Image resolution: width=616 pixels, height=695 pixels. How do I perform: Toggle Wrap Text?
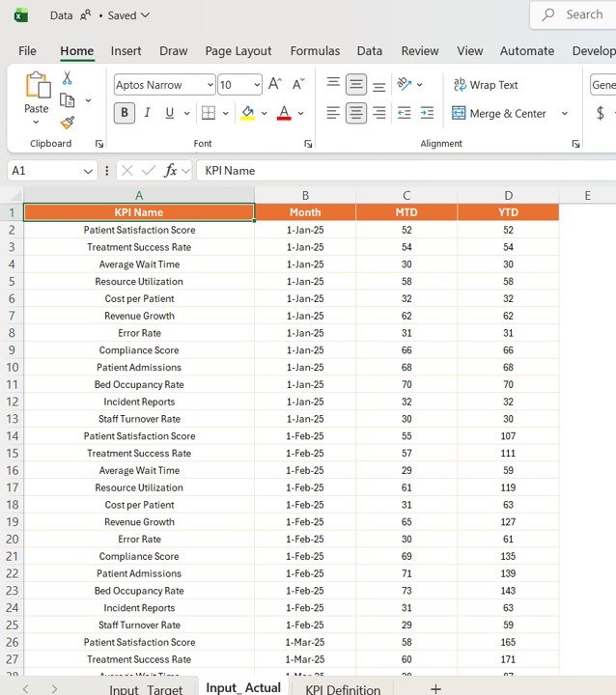pos(486,85)
